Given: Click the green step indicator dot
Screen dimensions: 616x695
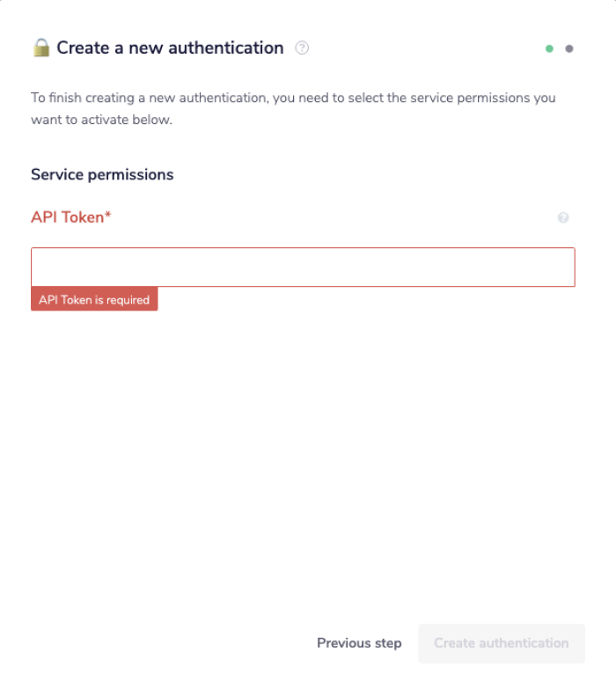Looking at the screenshot, I should [549, 48].
